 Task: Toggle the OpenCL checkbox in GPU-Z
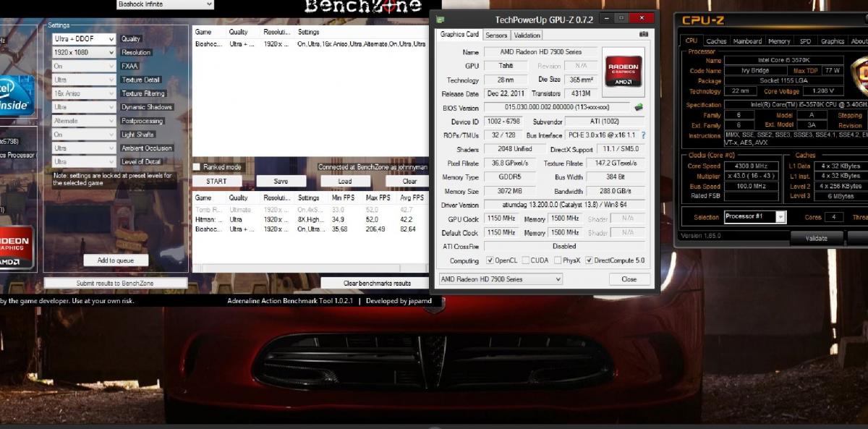pos(490,260)
